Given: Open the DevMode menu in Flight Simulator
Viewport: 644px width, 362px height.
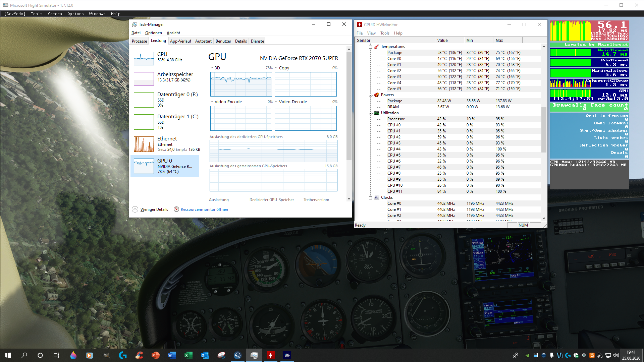Looking at the screenshot, I should point(15,14).
